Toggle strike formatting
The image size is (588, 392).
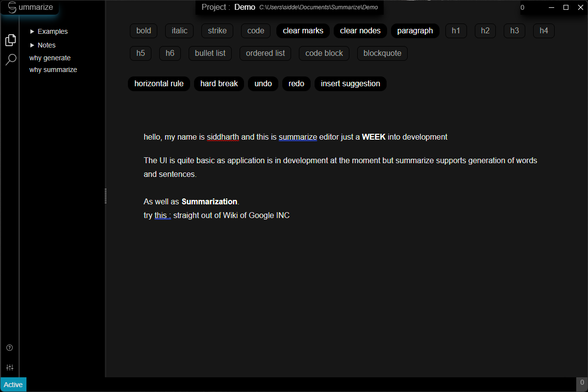coord(217,31)
